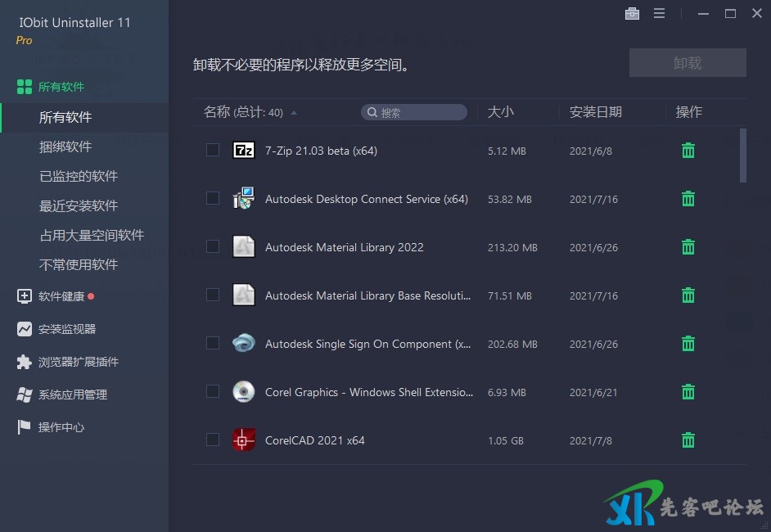Screen dimensions: 771x532
Task: Click the 7-Zip application icon
Action: (x=244, y=151)
